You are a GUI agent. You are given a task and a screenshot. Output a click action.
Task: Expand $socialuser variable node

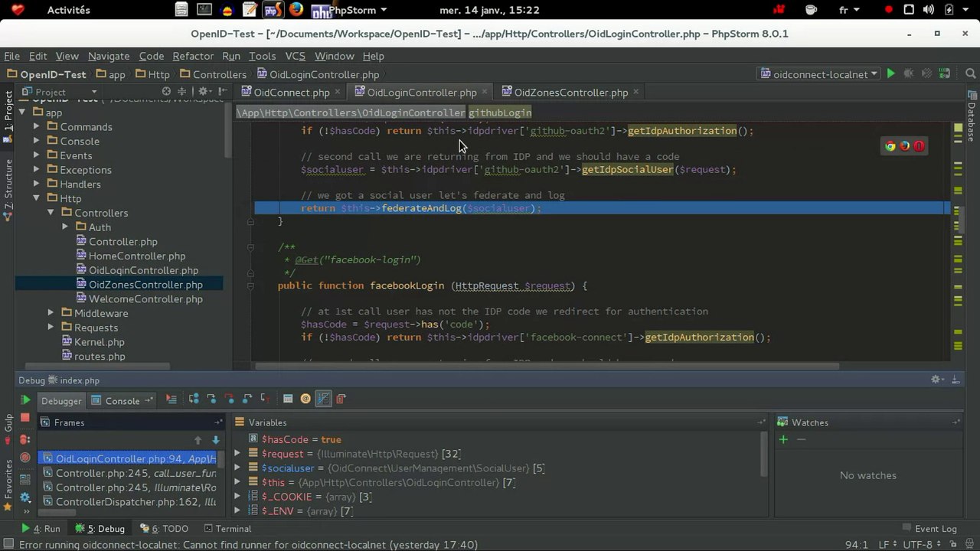tap(237, 468)
